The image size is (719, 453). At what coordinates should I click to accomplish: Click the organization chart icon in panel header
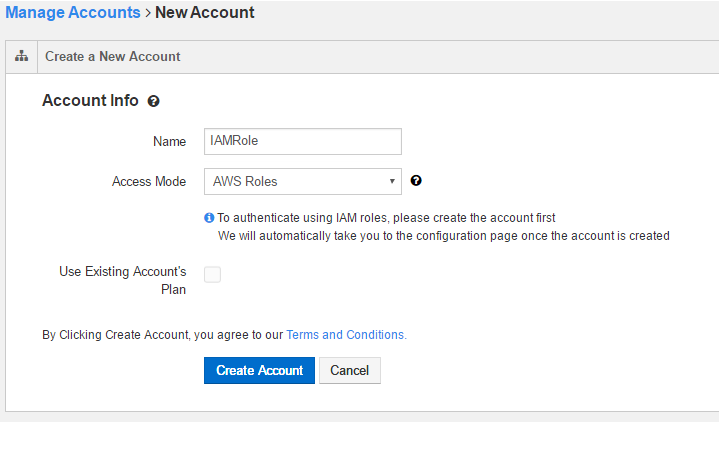coord(21,56)
